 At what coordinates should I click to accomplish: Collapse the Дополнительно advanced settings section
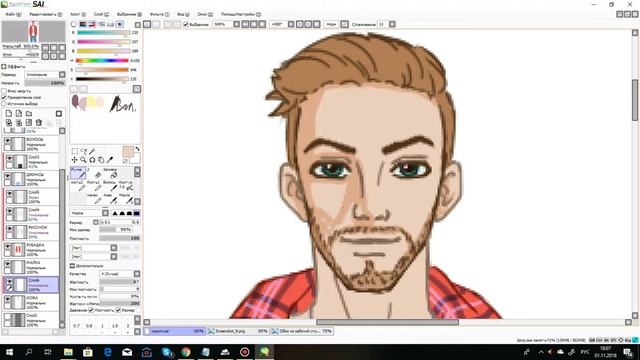pos(72,266)
